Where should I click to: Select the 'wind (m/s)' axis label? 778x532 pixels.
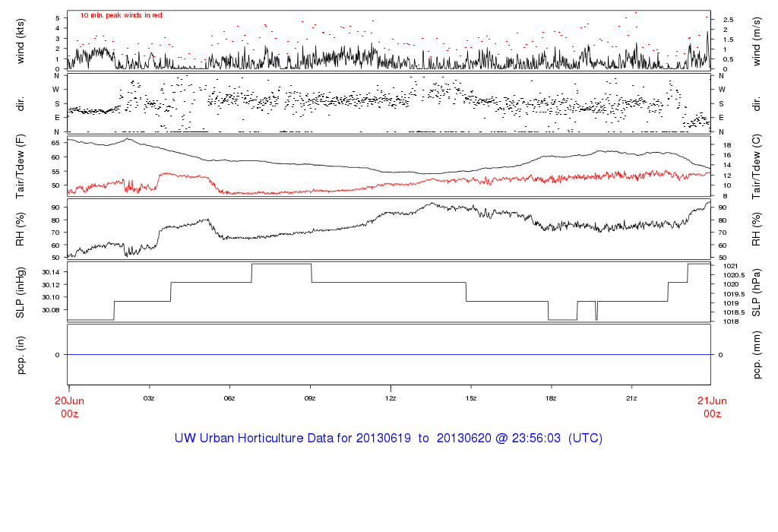click(x=756, y=41)
